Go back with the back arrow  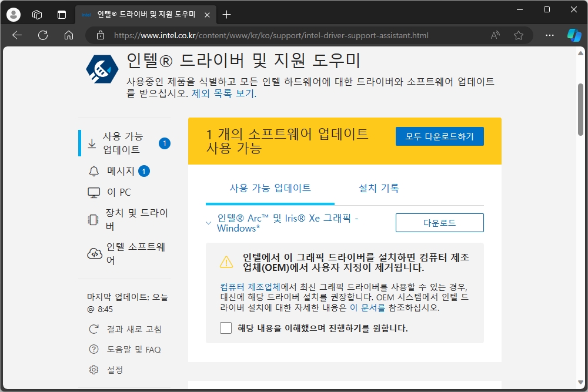pyautogui.click(x=17, y=35)
